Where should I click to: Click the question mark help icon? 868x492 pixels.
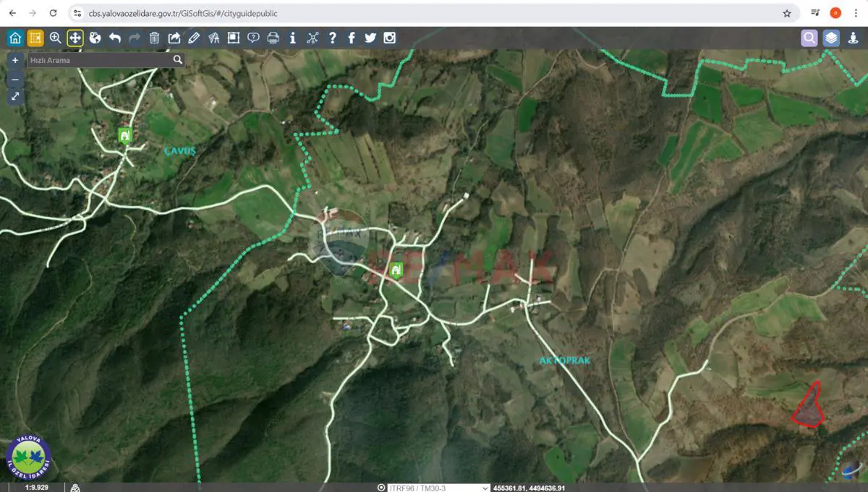(332, 38)
